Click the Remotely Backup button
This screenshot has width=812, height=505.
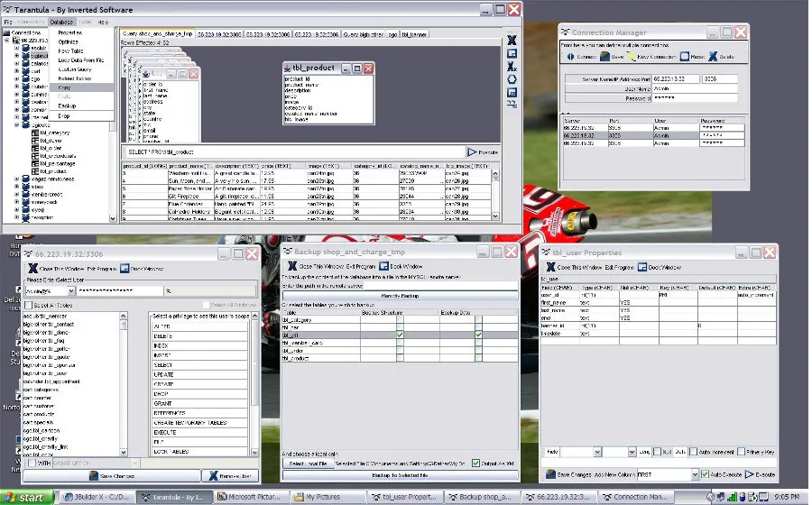pos(399,296)
